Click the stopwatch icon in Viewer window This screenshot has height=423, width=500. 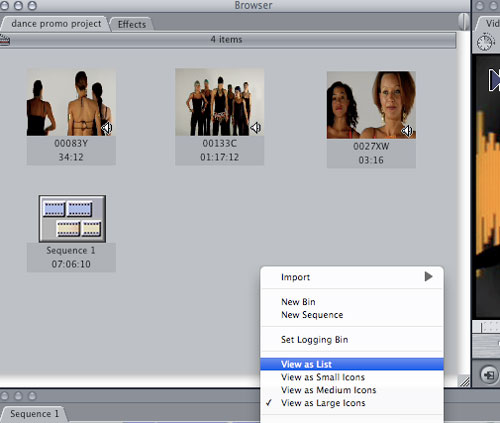coord(485,42)
